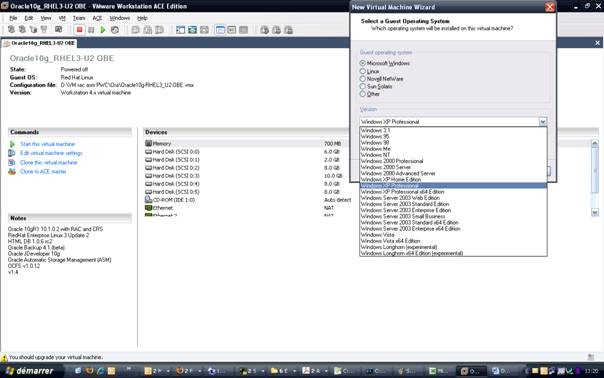Click Start this virtual machine link
Screen dimensions: 604x378
tap(47, 144)
